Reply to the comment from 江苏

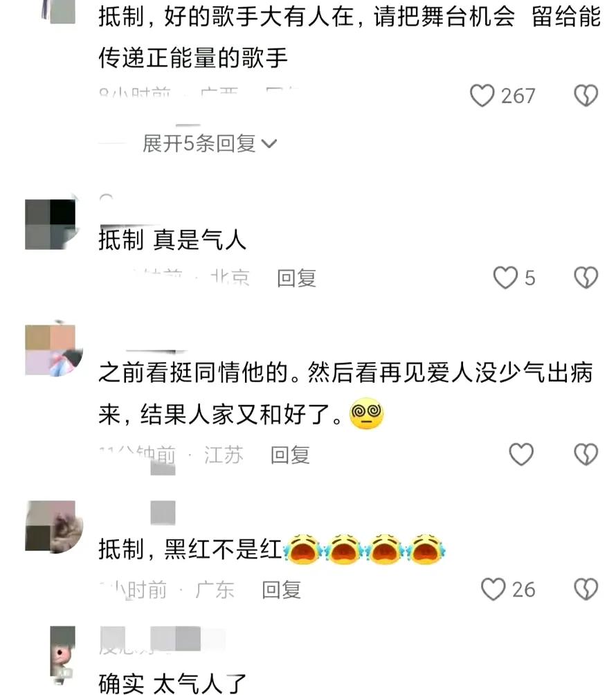290,455
